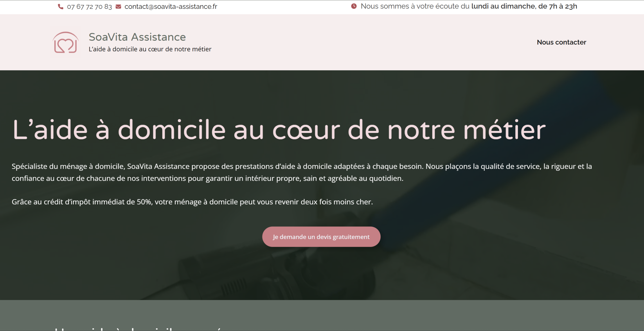Screen dimensions: 644x331
Task: Click the SoaVita Assistance site title
Action: point(137,37)
